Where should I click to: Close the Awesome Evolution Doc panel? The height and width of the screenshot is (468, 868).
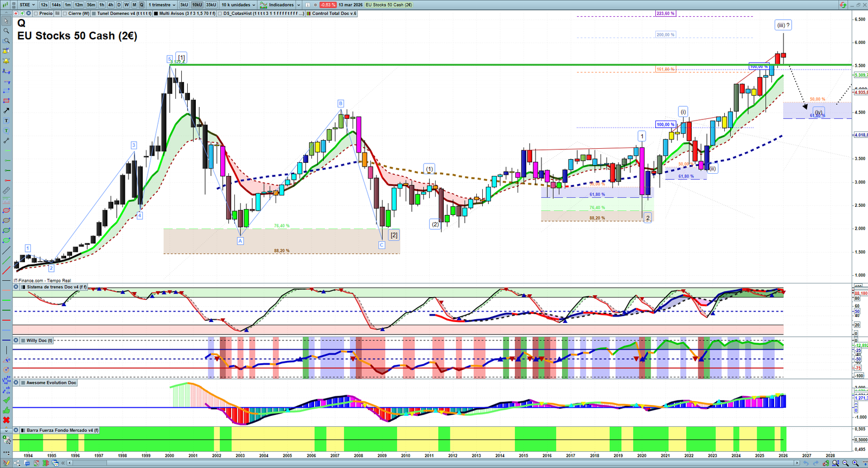tap(16, 383)
